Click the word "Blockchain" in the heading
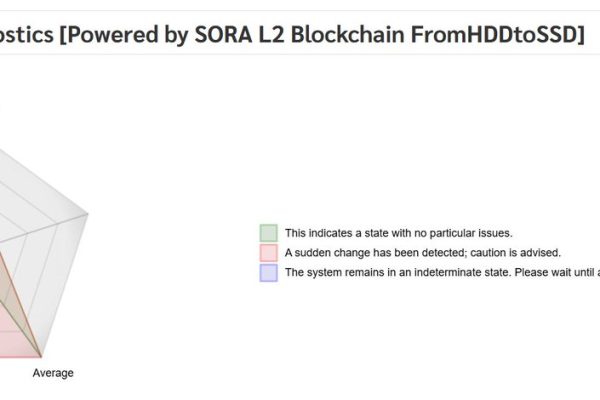600x400 pixels. click(347, 34)
